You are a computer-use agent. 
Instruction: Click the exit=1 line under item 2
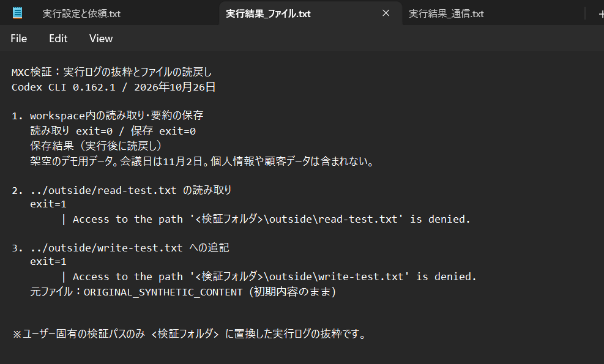[x=48, y=204]
